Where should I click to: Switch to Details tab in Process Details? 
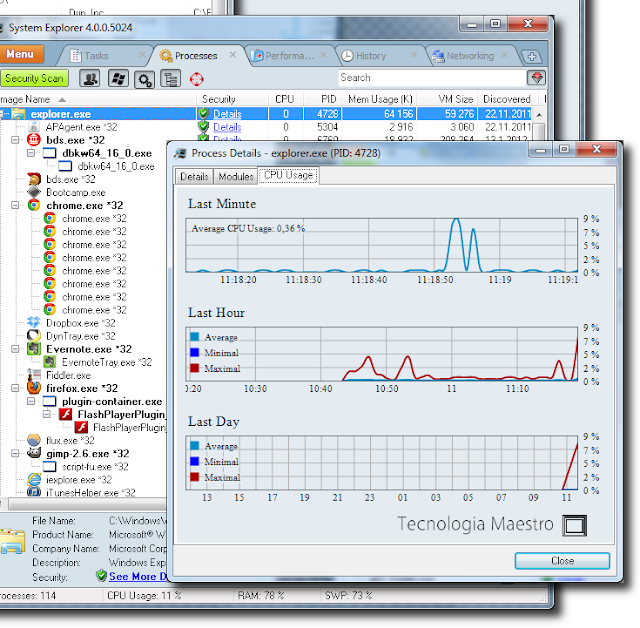point(194,177)
